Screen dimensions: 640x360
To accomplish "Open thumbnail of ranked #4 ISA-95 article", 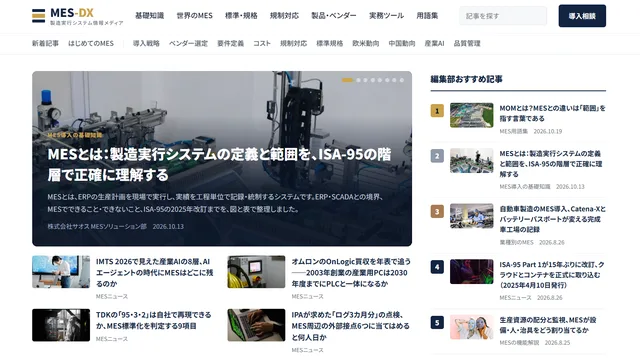I will coord(471,271).
